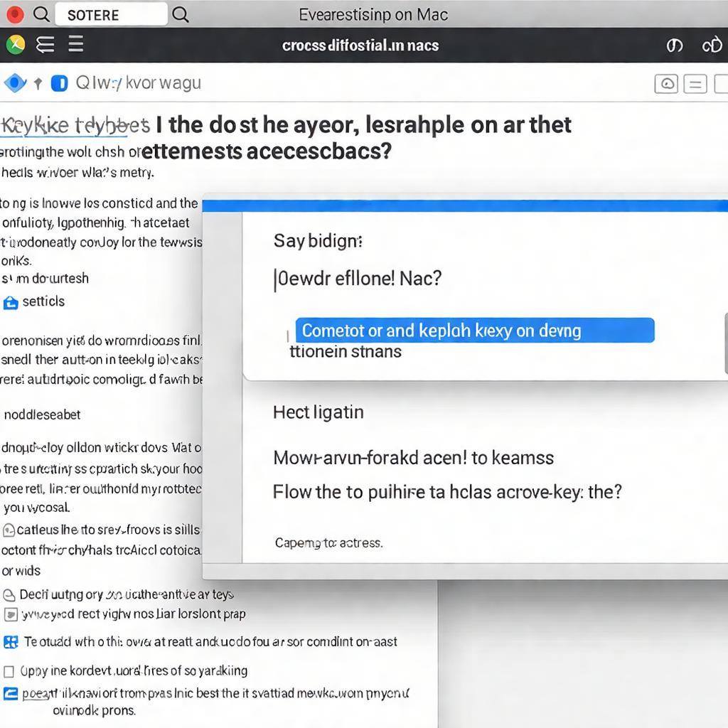Select the blue grid translate icon near Te otudd
Screen dimensions: 728x728
coord(11,642)
